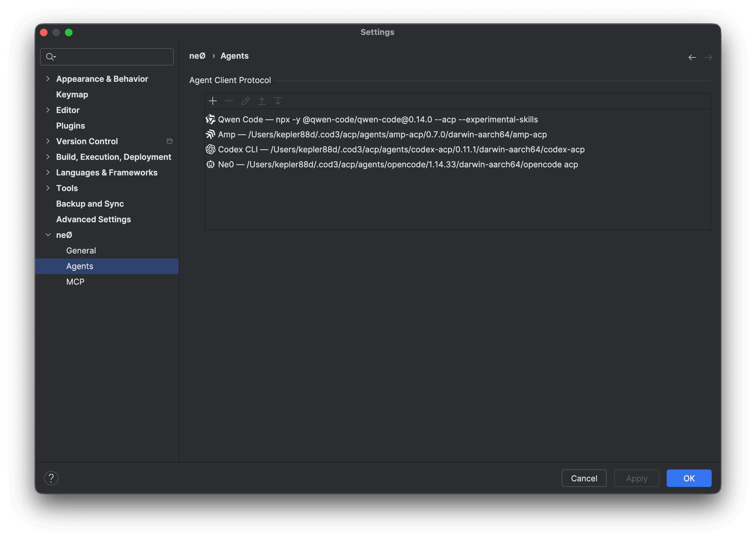Navigate back with the left arrow

pos(692,57)
